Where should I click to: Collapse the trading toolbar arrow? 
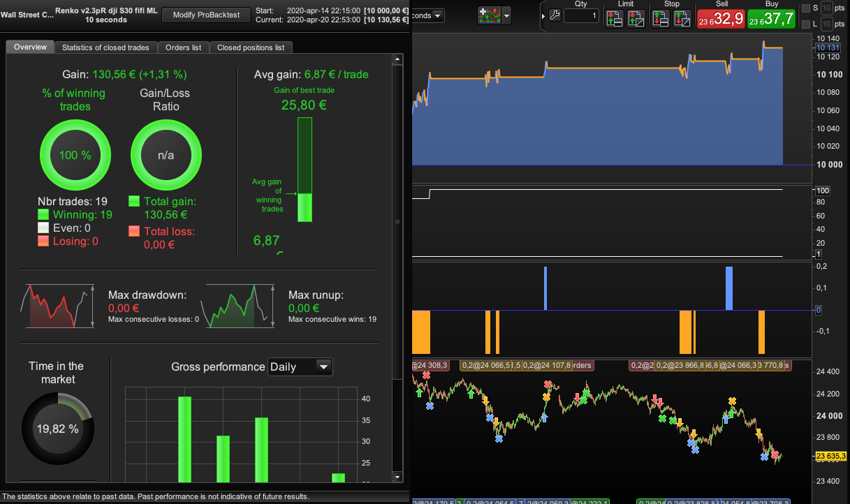pyautogui.click(x=543, y=15)
